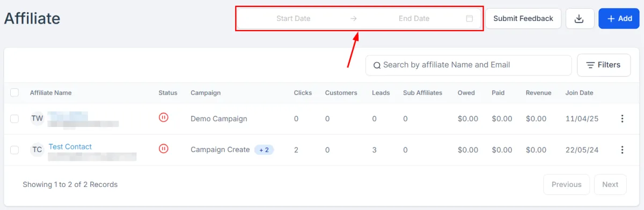Image resolution: width=644 pixels, height=210 pixels.
Task: Check the box for the Test Contact row
Action: 14,150
